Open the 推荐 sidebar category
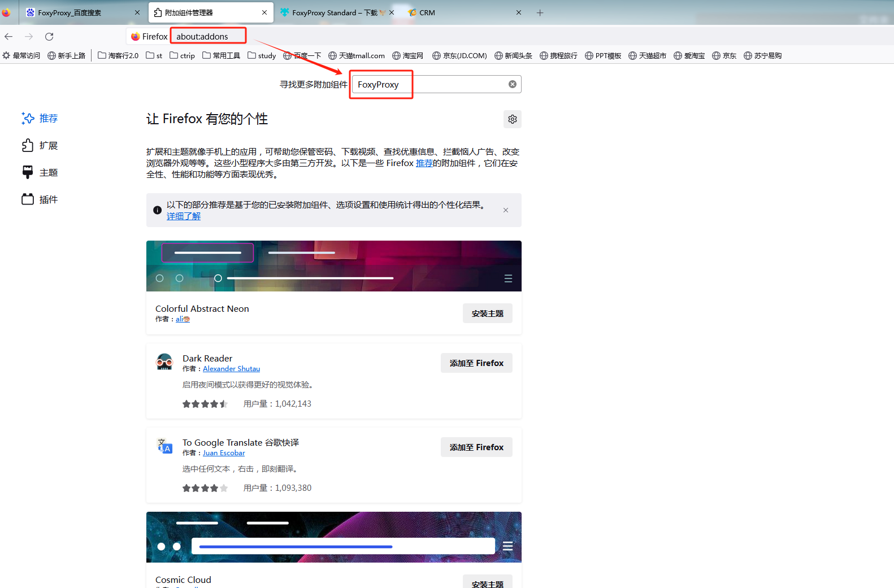This screenshot has width=894, height=588. 40,118
